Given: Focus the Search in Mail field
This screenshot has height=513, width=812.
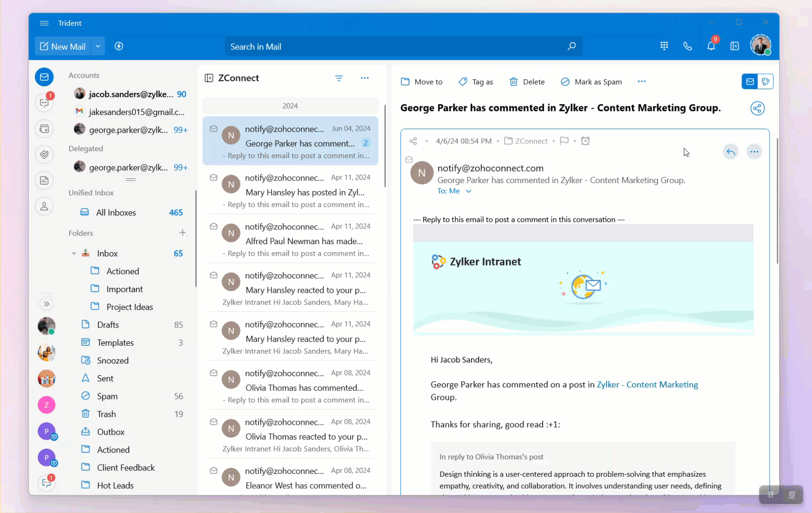Looking at the screenshot, I should click(x=403, y=46).
